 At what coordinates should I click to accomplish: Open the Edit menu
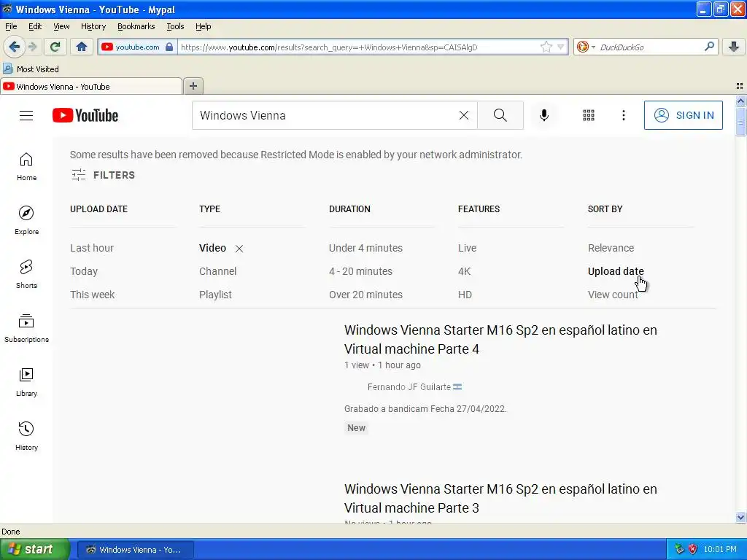click(35, 26)
